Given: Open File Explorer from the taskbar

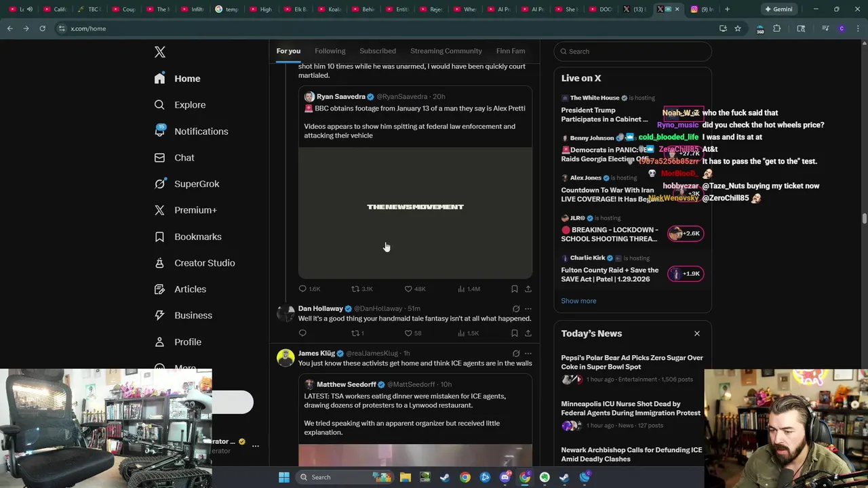Looking at the screenshot, I should tap(405, 477).
